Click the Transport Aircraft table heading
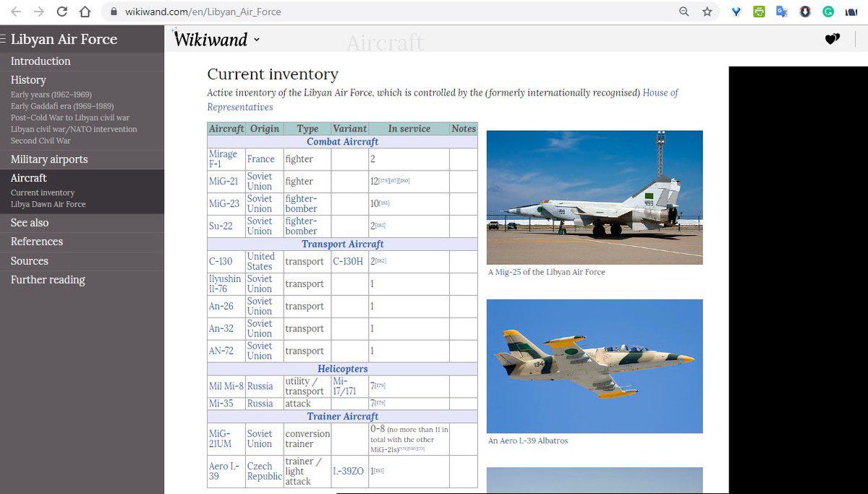 tap(342, 244)
